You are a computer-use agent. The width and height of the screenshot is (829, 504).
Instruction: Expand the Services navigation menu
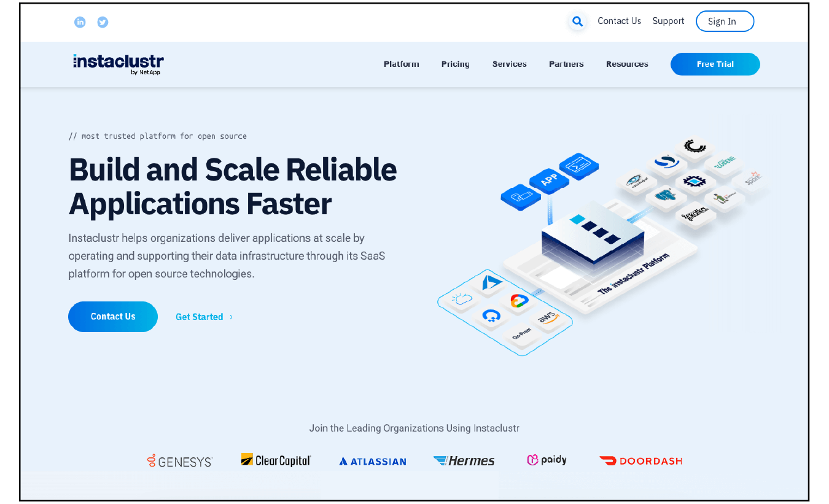click(509, 64)
